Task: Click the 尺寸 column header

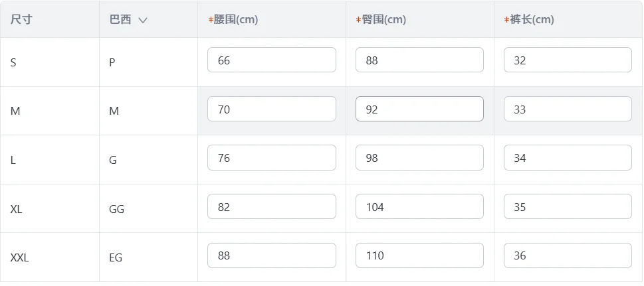Action: [21, 20]
